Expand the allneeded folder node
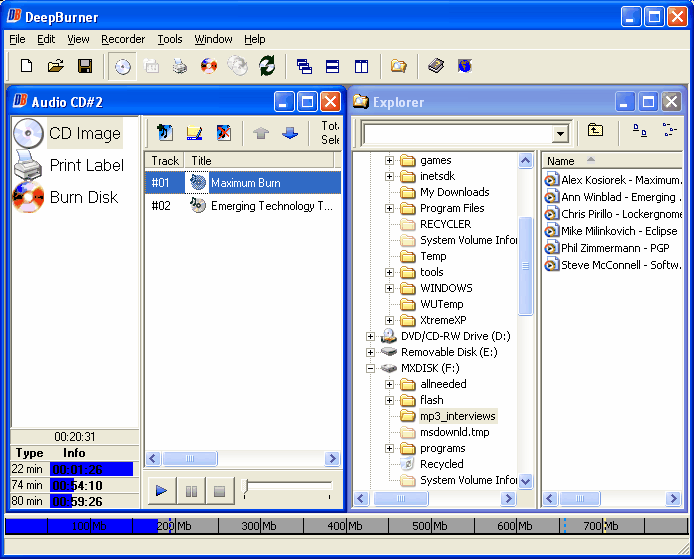This screenshot has height=559, width=694. point(389,384)
